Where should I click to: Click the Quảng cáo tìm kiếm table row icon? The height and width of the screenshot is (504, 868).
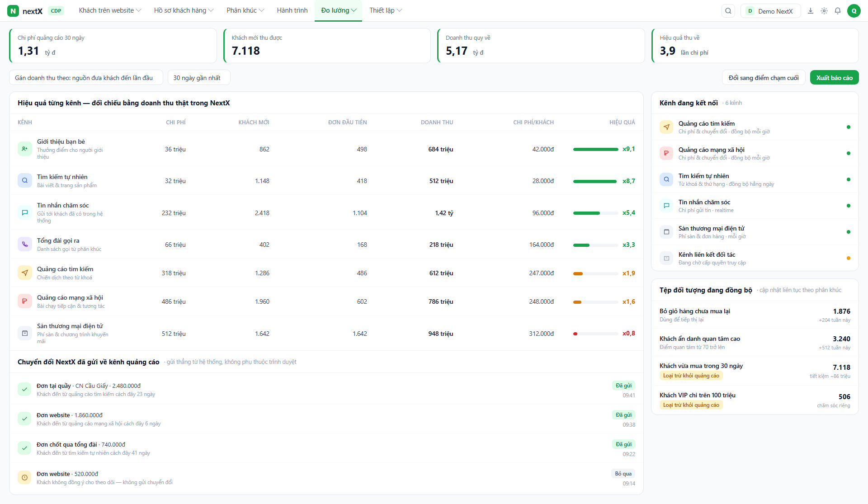coord(25,273)
